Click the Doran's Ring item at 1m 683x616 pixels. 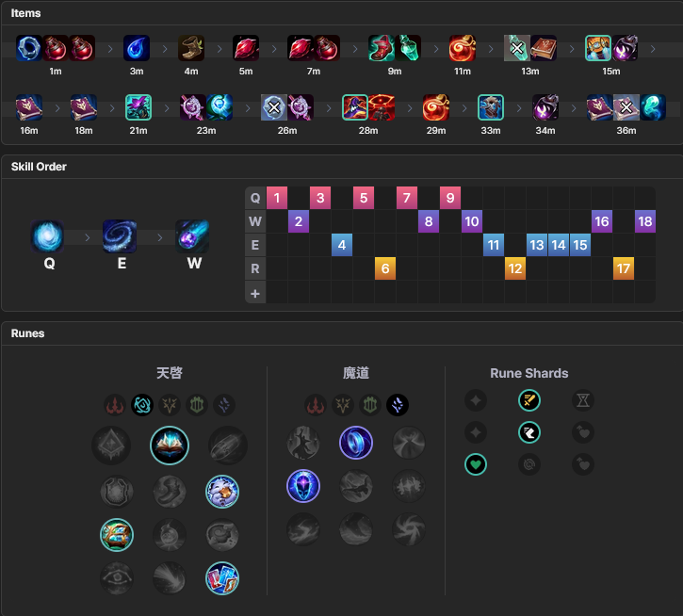point(29,48)
